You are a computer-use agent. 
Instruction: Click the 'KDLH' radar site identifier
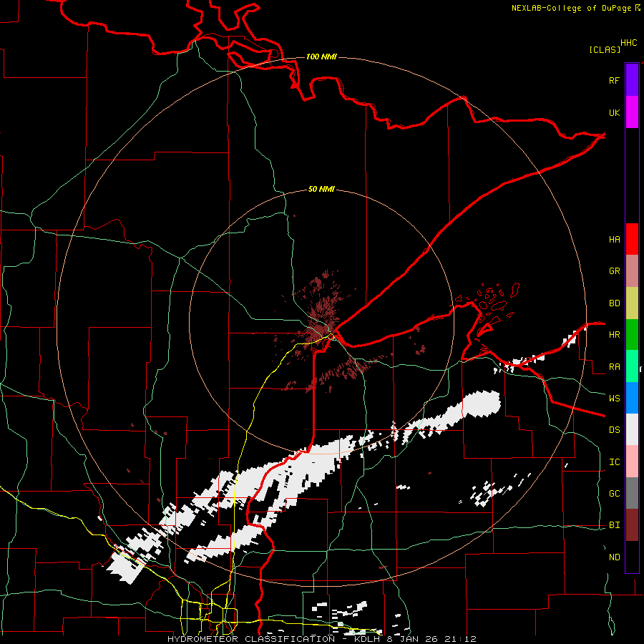(x=368, y=639)
